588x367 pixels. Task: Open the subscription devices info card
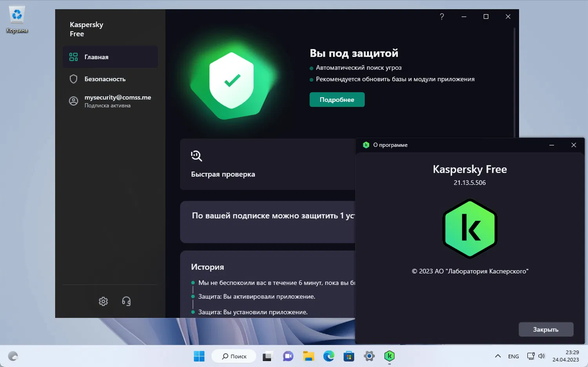pos(267,222)
